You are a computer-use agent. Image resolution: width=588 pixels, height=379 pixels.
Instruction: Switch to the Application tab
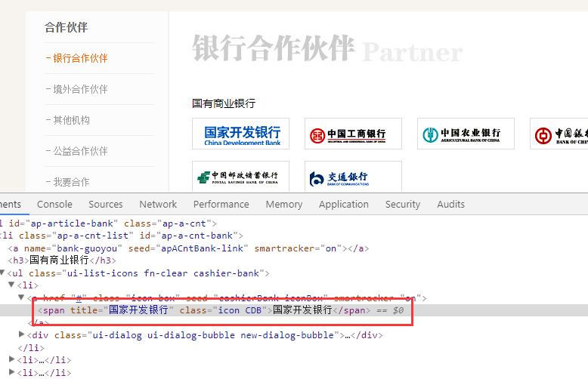coord(344,204)
